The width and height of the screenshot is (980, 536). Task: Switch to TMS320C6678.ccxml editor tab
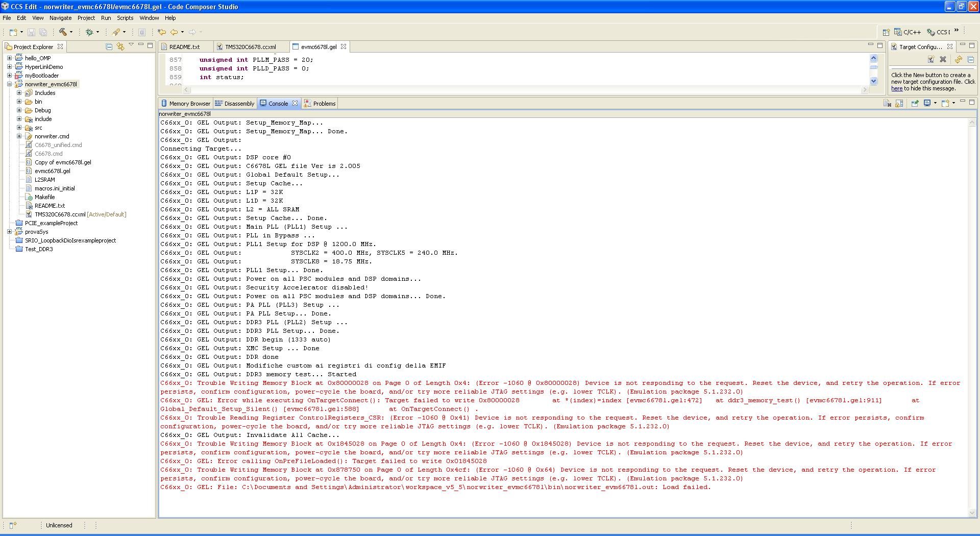click(250, 47)
